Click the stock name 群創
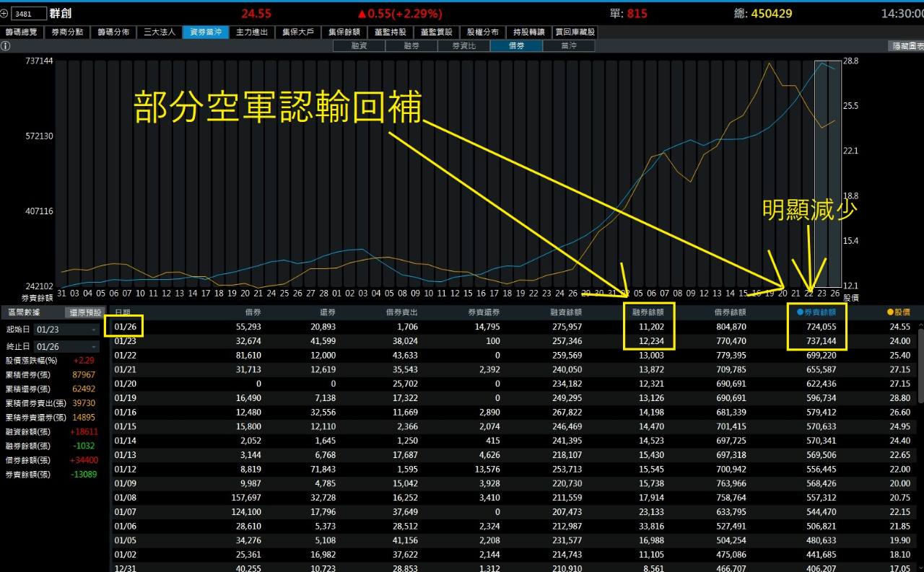 61,14
